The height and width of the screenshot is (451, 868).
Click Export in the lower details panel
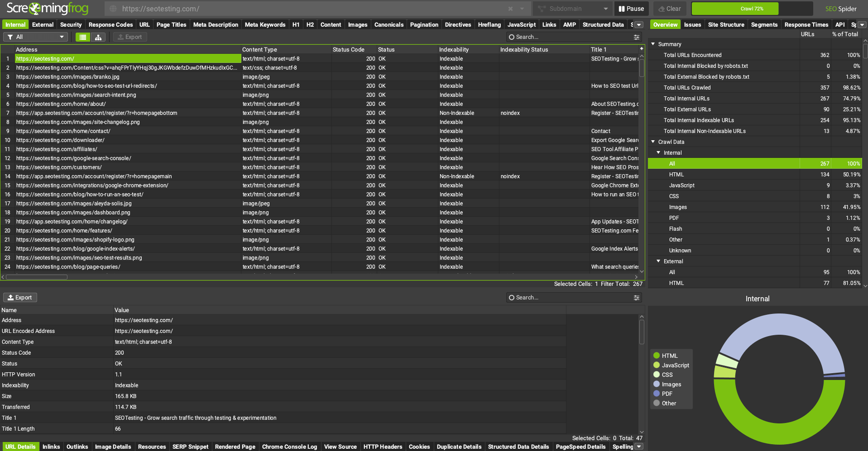[20, 298]
